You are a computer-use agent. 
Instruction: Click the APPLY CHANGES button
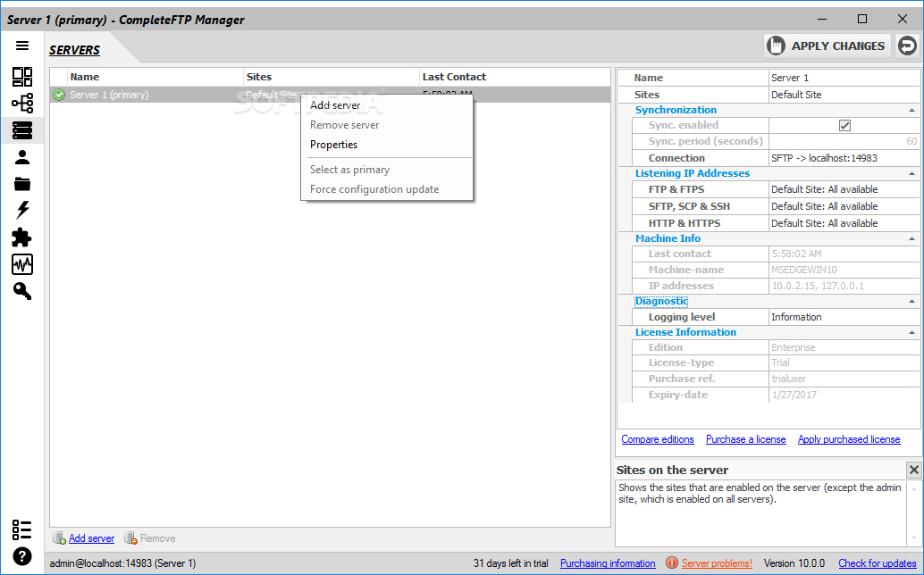pos(827,46)
